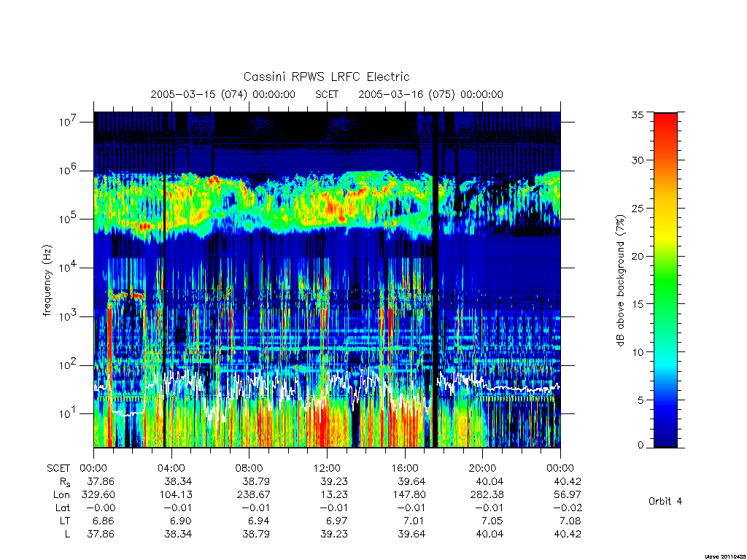
Task: Select the 12:00 time tick label
Action: pyautogui.click(x=327, y=468)
